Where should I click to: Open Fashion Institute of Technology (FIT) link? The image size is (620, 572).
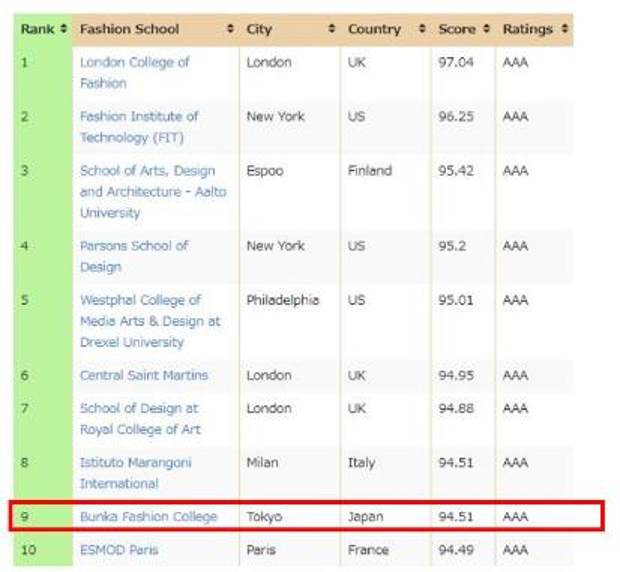(139, 127)
